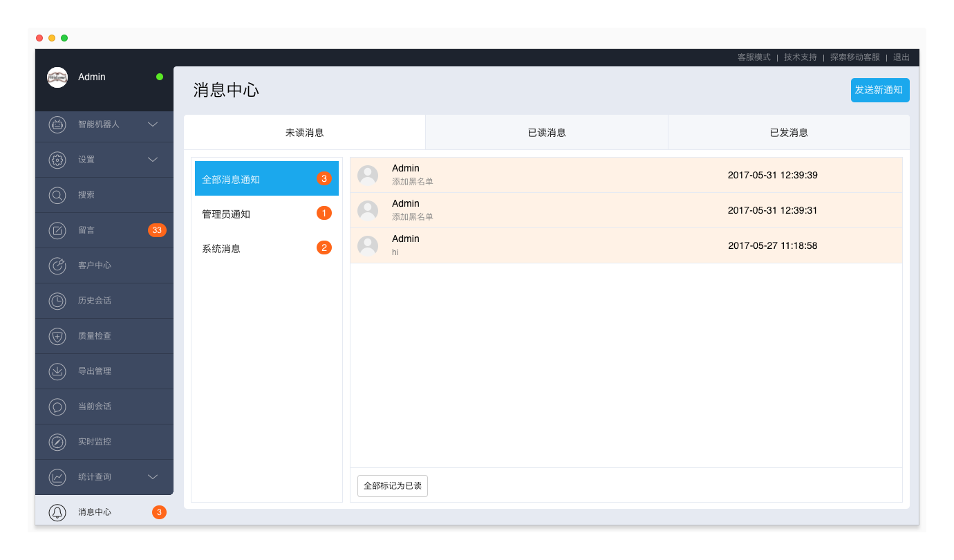Viewport: 954px width, 560px height.
Task: Click avatar of message dated 12:39:39
Action: (x=368, y=176)
